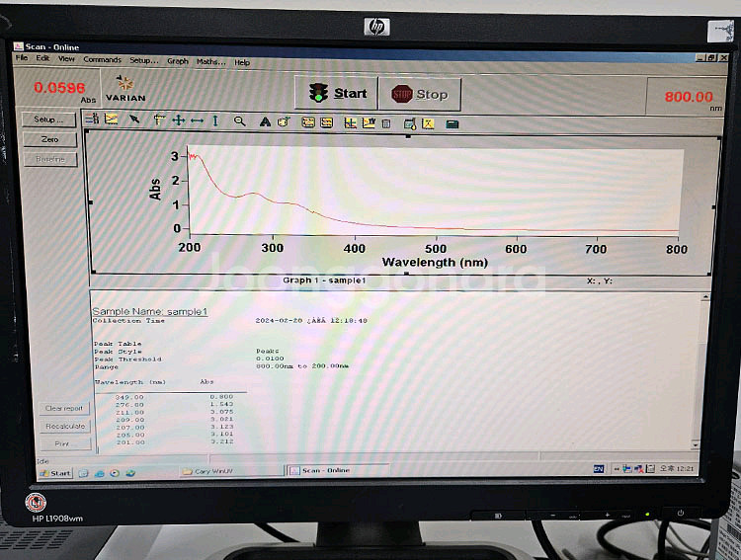Switch to Scan - Online taskbar button
Viewport: 741px width, 560px height.
click(x=338, y=470)
